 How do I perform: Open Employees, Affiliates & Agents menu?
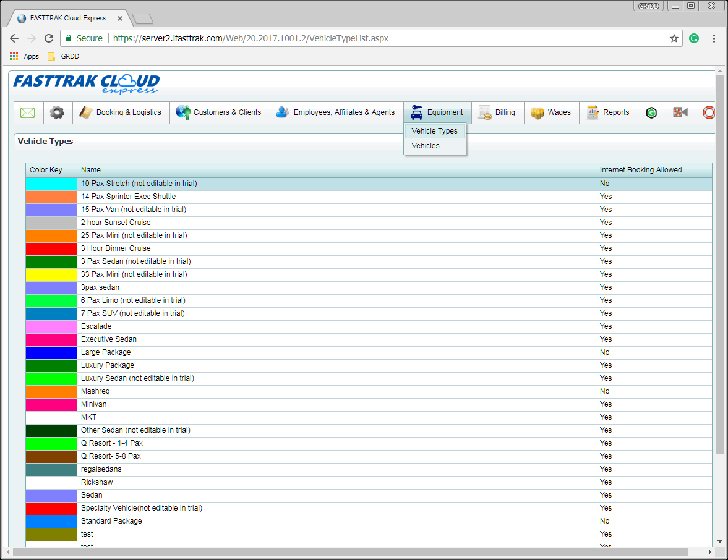[x=336, y=112]
